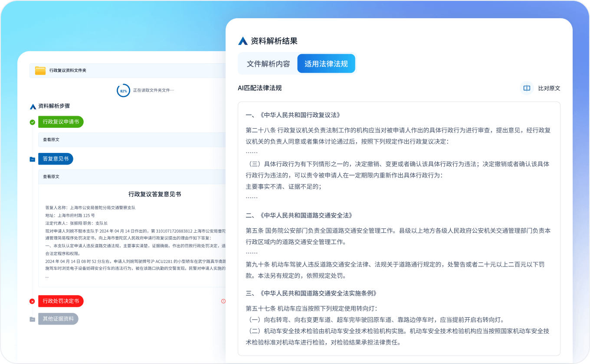The height and width of the screenshot is (364, 590).
Task: Click the 第五条 国务院公安部门 paragraph
Action: click(x=398, y=236)
